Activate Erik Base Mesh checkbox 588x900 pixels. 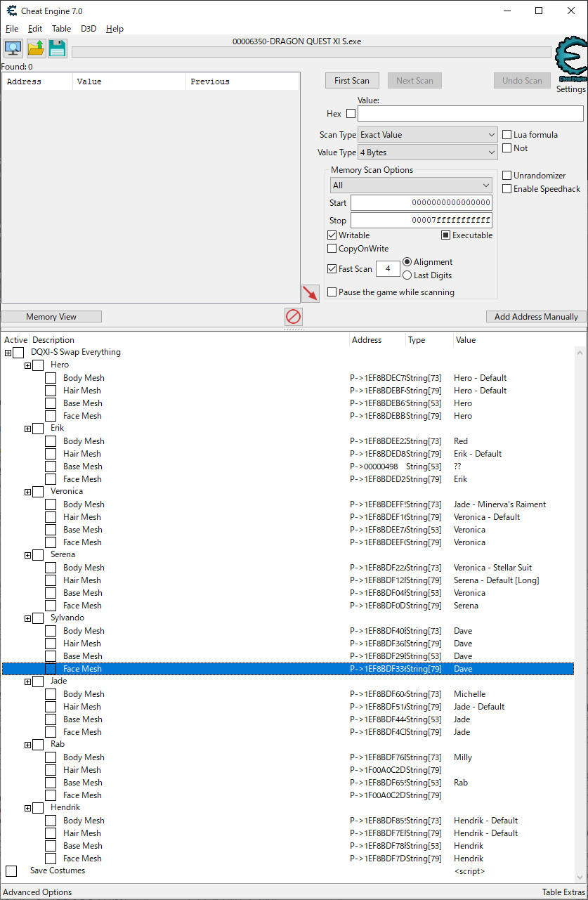point(51,467)
